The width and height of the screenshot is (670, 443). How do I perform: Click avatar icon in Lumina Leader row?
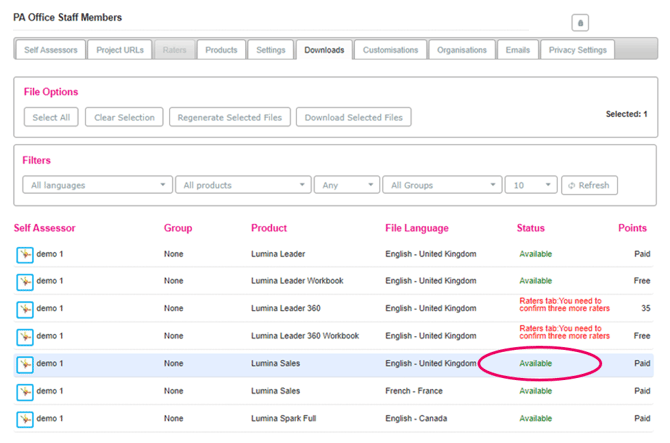pos(25,255)
